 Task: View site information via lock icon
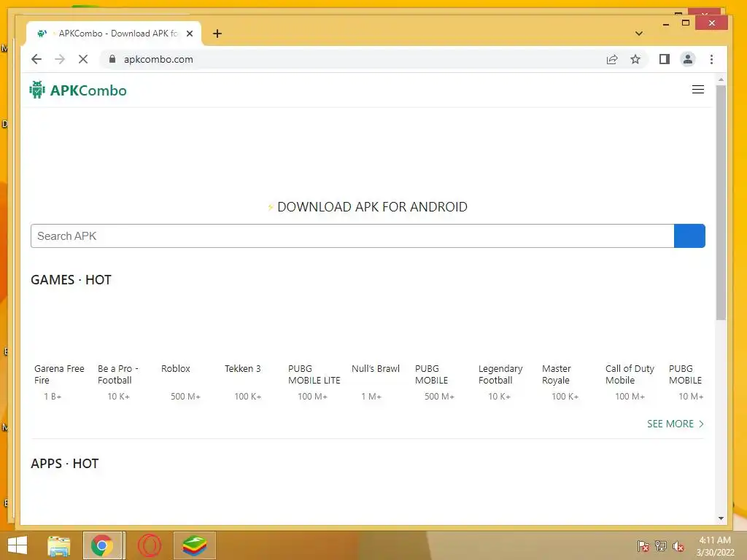112,59
